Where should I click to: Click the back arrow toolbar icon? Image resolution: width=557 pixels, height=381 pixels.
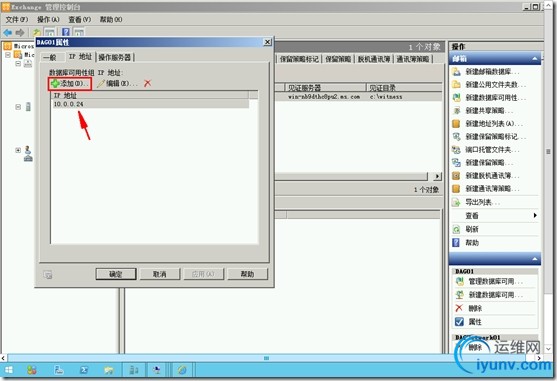[x=7, y=33]
